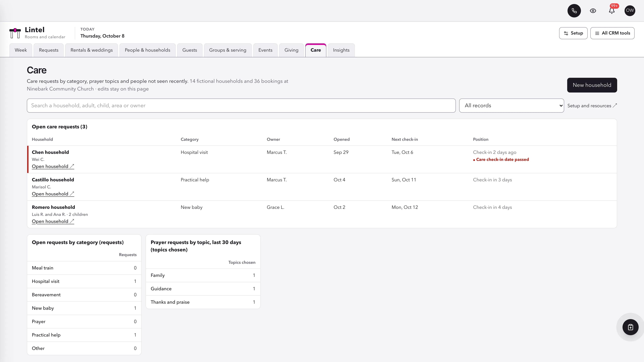Focus the household search field

(x=241, y=105)
